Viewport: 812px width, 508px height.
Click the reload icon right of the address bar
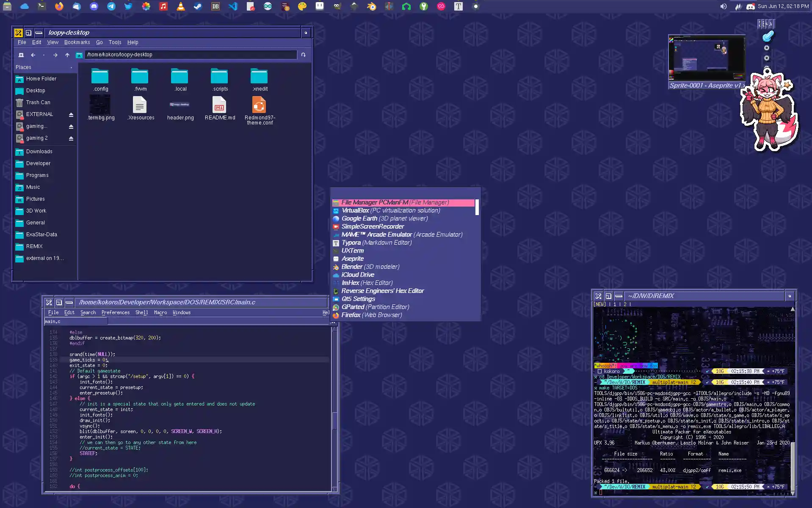pos(304,55)
